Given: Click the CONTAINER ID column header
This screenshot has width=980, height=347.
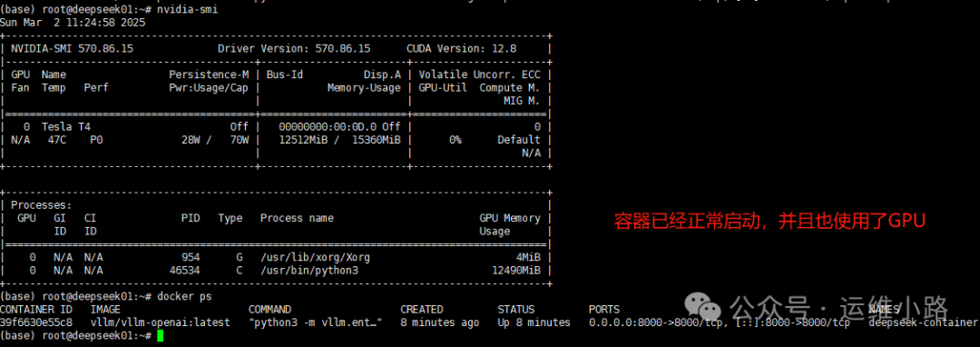Looking at the screenshot, I should (36, 310).
